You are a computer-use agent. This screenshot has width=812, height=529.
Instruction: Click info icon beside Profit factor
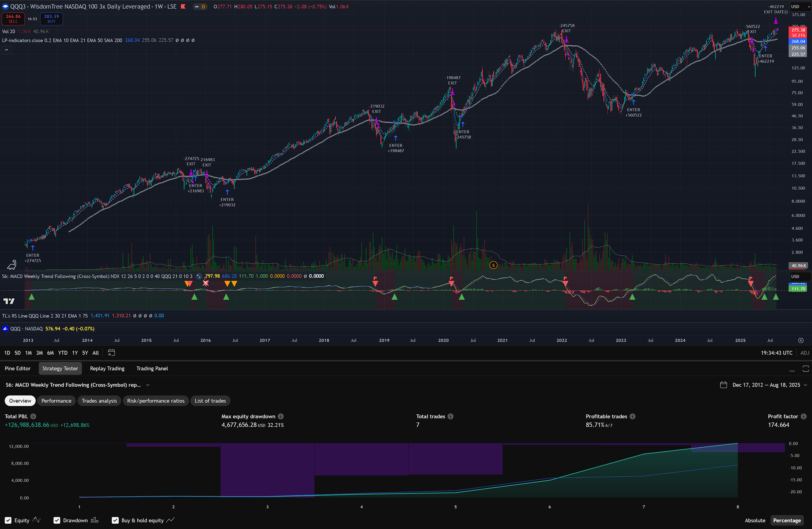[803, 416]
